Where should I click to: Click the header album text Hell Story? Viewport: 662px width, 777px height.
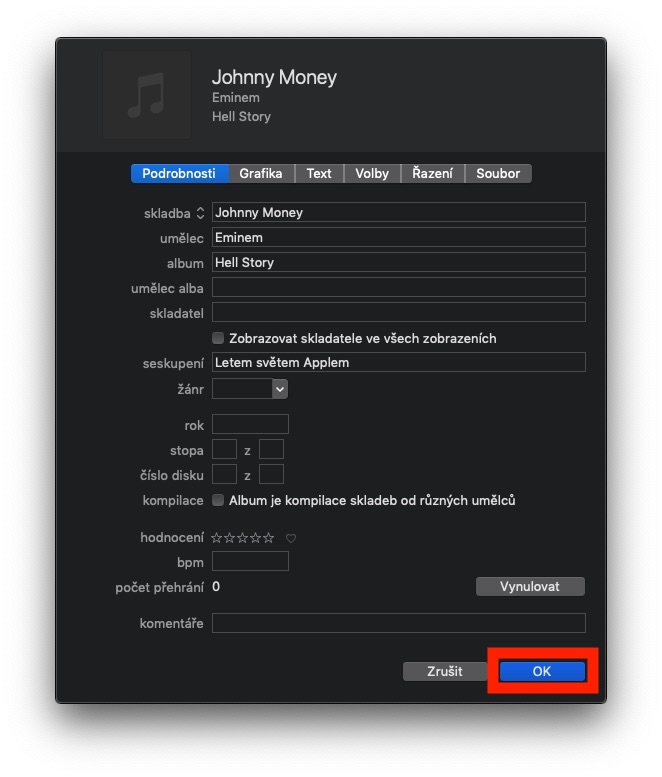coord(241,117)
